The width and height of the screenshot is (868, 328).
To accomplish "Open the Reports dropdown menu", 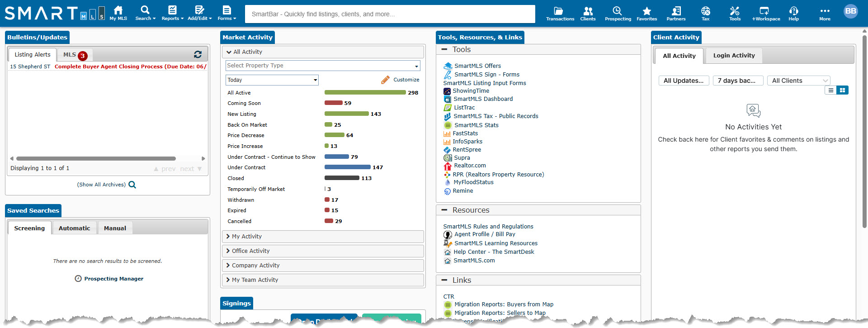I will tap(172, 13).
